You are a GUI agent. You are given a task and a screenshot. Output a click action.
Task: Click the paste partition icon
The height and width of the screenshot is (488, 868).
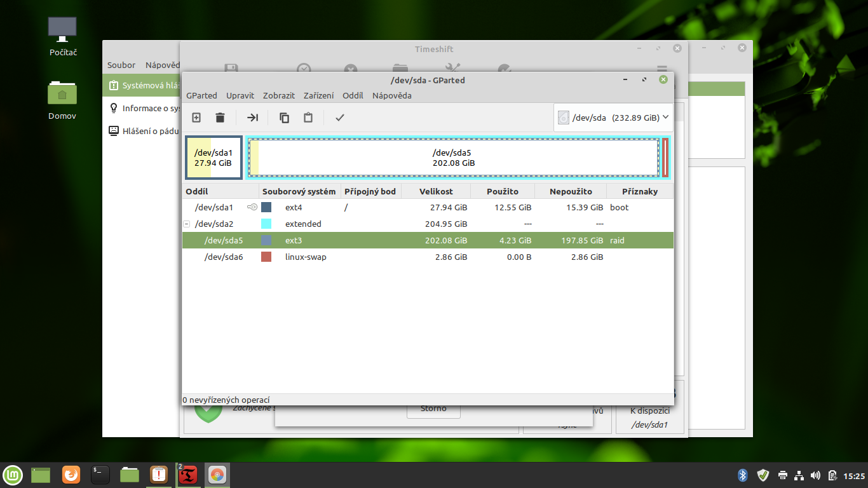(308, 118)
